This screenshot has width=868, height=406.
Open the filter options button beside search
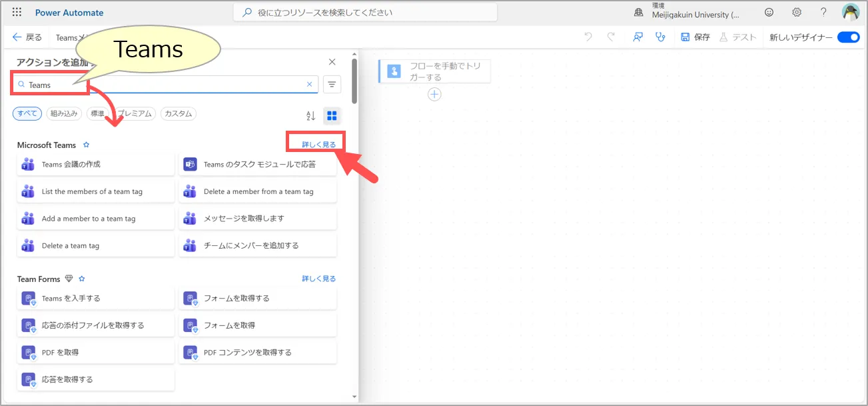(332, 85)
